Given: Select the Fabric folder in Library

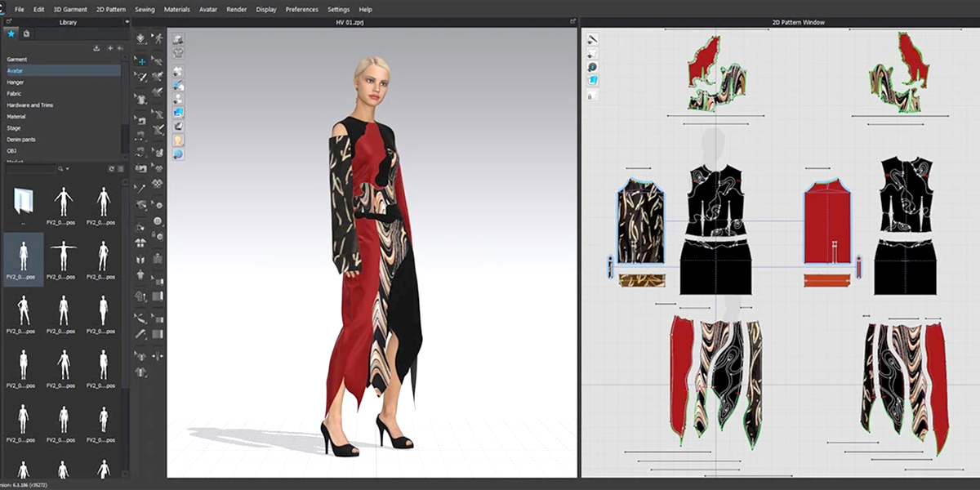Looking at the screenshot, I should pos(16,94).
